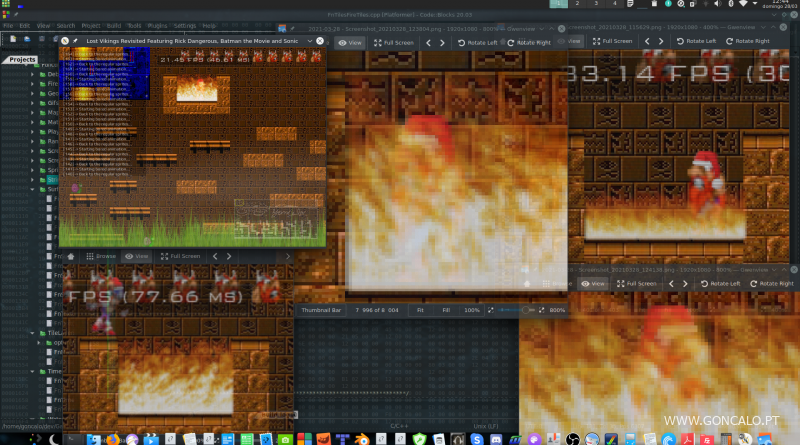Go to previous image in Screenshot_115629 Gwenview window
800x445 pixels.
coord(647,41)
